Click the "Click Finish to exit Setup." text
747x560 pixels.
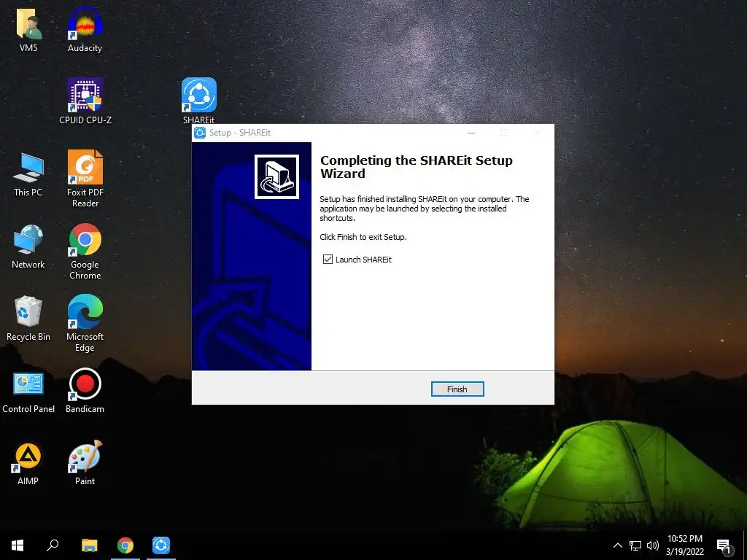[363, 237]
